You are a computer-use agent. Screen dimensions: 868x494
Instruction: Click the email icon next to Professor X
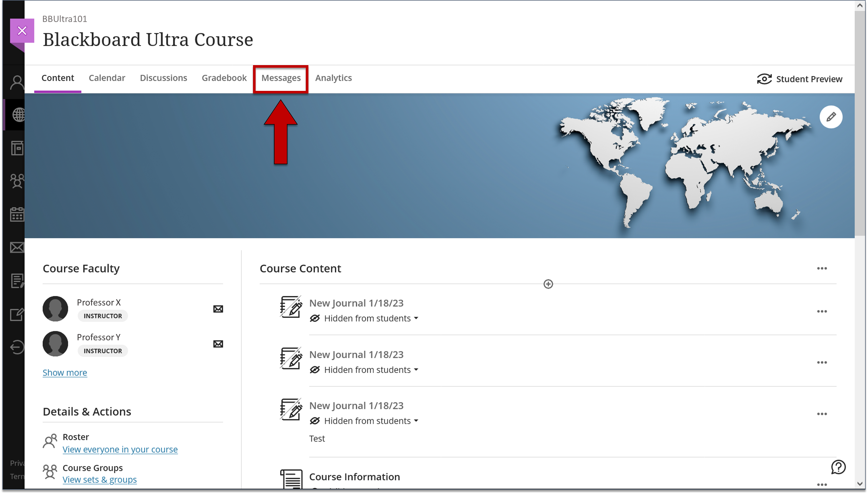click(218, 309)
